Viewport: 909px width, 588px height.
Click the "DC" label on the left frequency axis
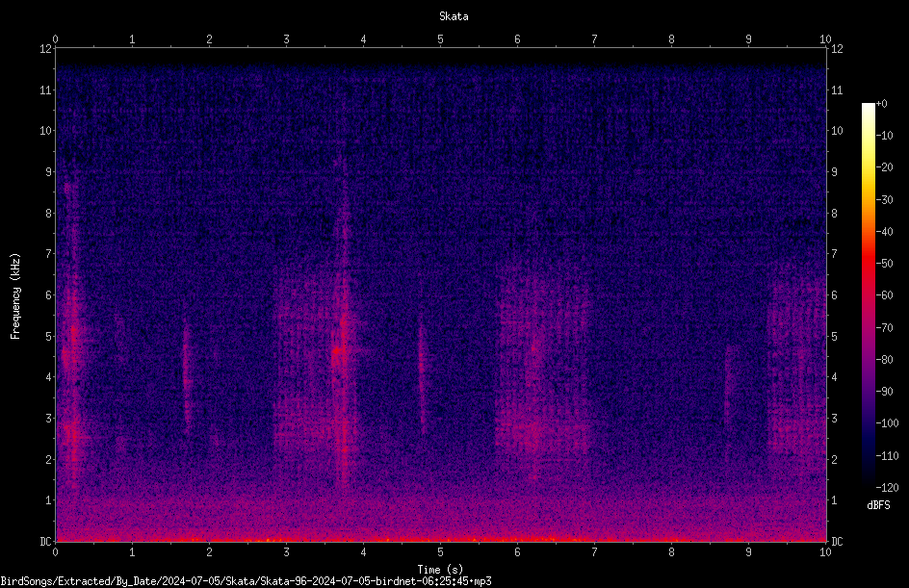pyautogui.click(x=45, y=542)
